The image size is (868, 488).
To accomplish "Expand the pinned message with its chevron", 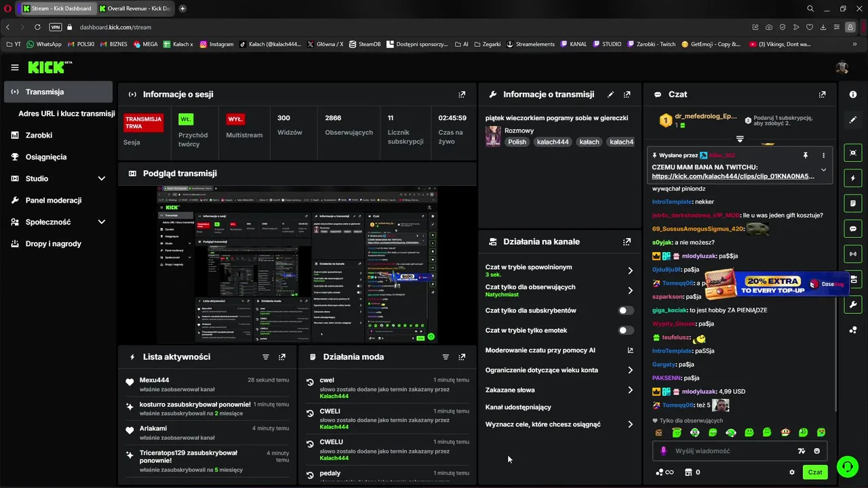I will [x=823, y=170].
